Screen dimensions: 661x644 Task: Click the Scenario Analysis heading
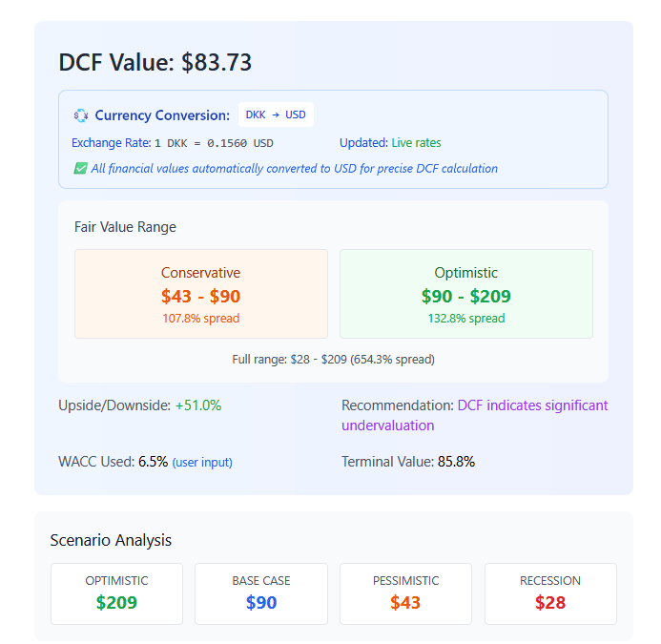[111, 540]
